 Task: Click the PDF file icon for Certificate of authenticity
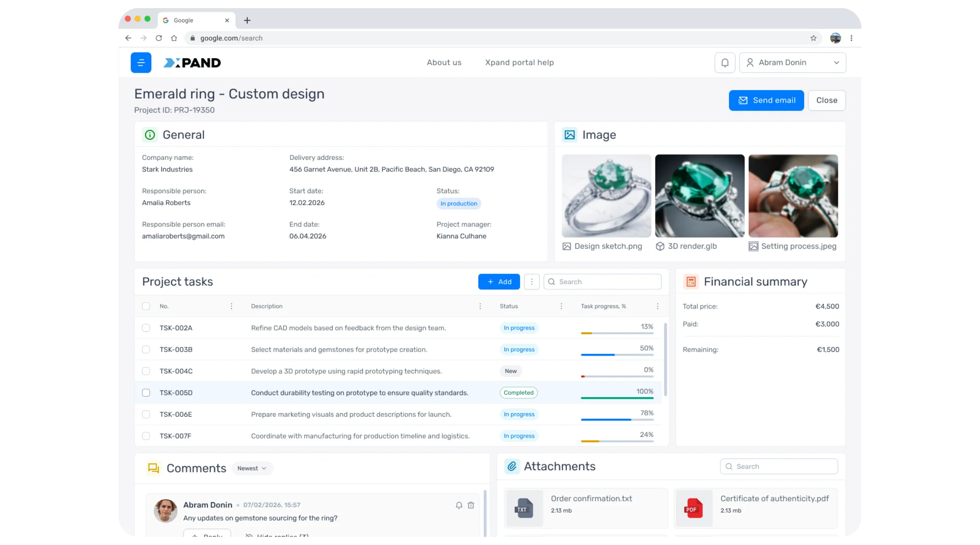click(693, 508)
